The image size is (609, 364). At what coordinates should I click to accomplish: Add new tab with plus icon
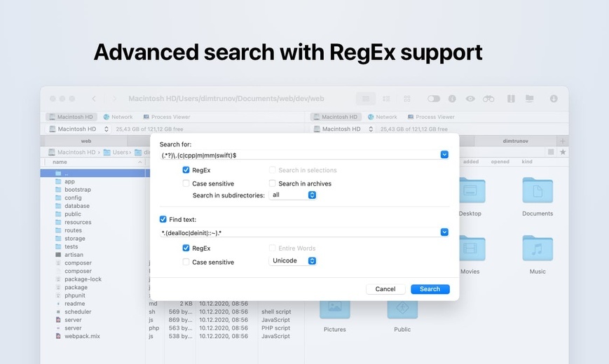click(562, 141)
